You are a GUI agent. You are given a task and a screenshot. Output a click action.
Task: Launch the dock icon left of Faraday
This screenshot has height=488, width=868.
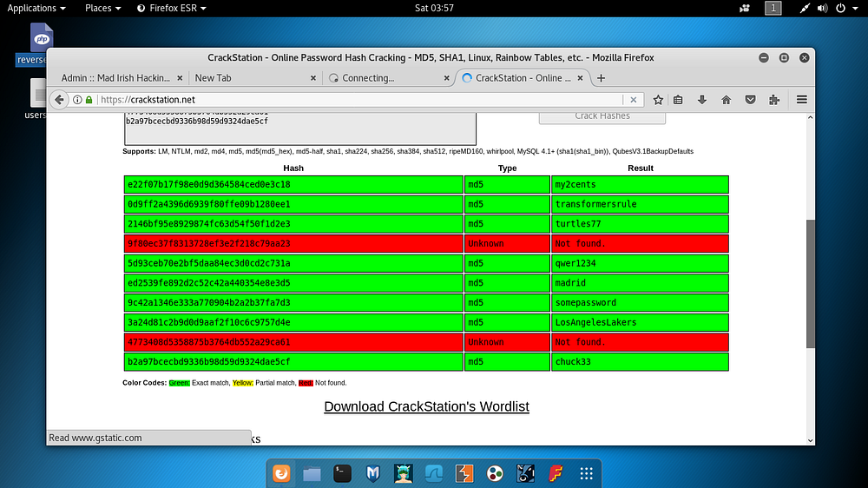(525, 473)
